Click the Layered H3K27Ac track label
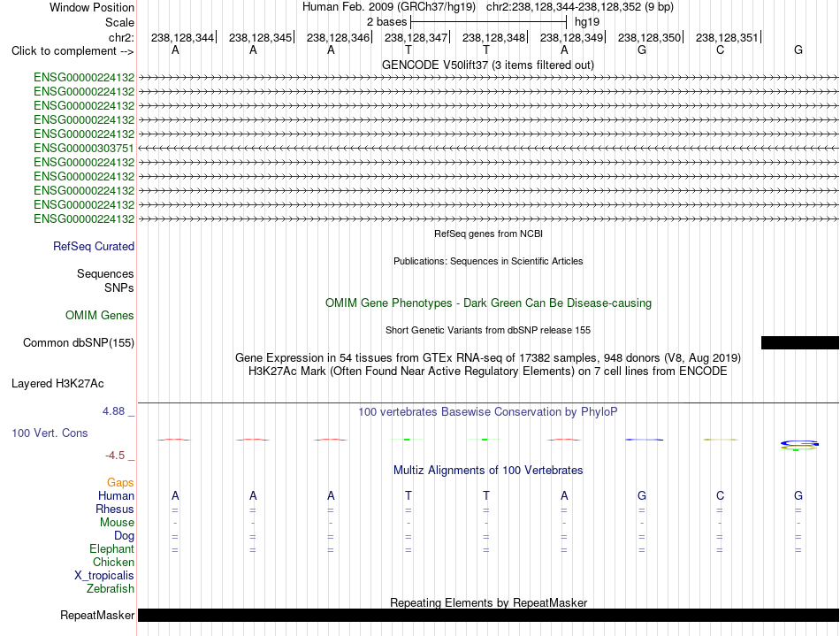The image size is (840, 636). click(57, 384)
